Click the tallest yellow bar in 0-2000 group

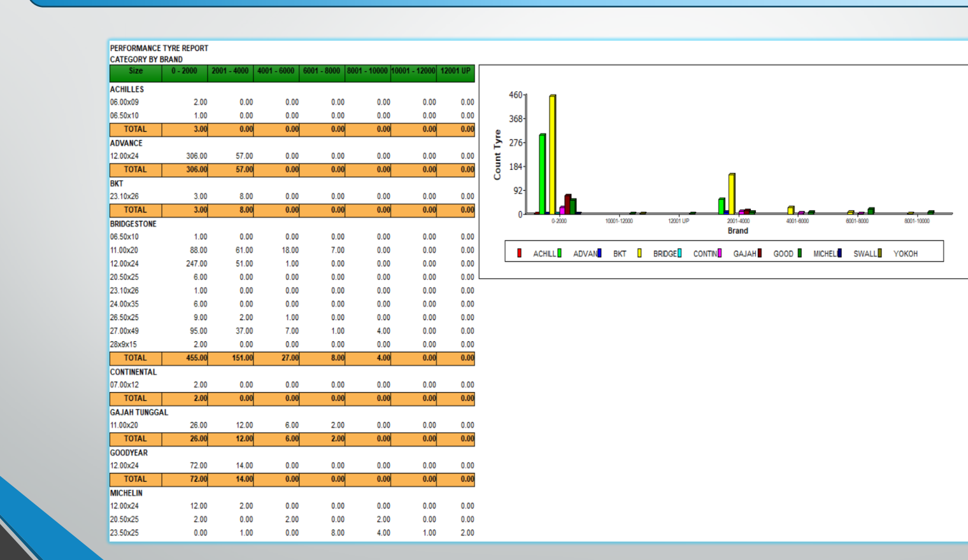pyautogui.click(x=553, y=154)
